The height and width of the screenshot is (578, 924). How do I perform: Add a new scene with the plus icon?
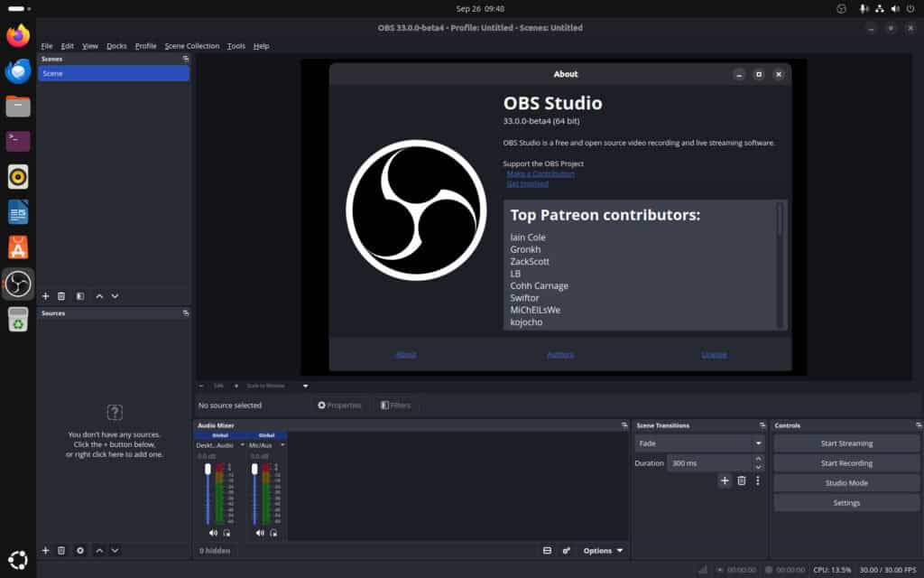tap(45, 296)
